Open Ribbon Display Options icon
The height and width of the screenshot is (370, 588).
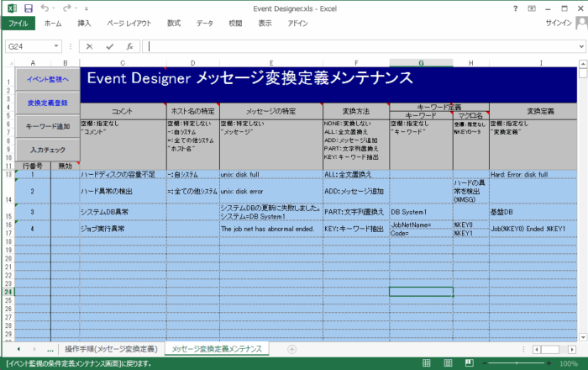click(x=532, y=8)
